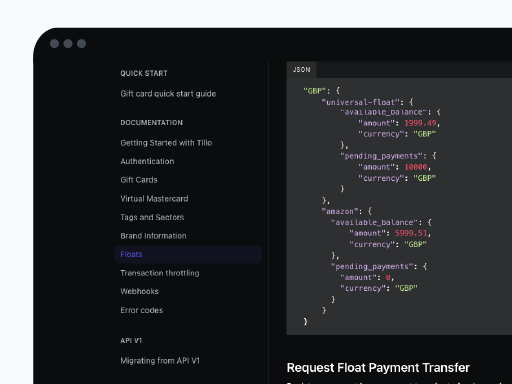Click the 10000 pending amount value
The width and height of the screenshot is (512, 384).
[416, 167]
